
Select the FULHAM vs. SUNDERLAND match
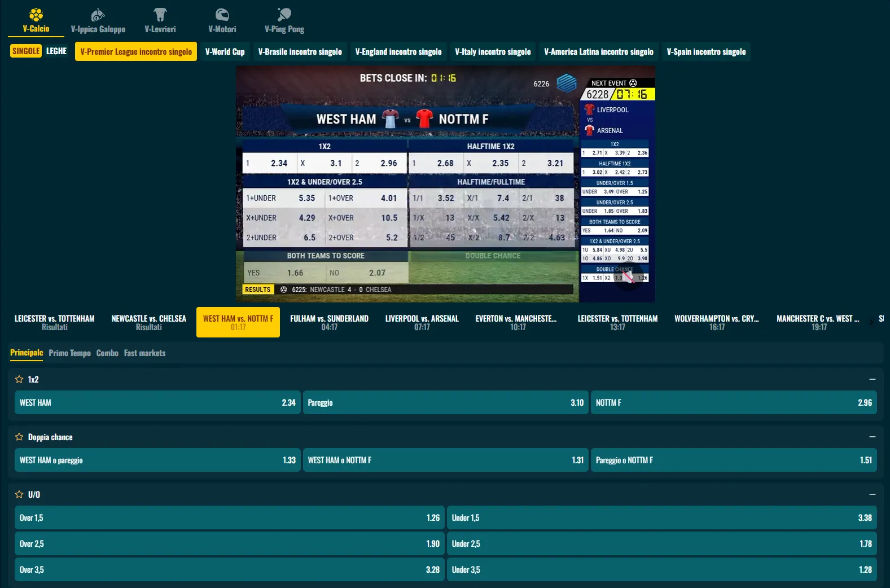(330, 322)
